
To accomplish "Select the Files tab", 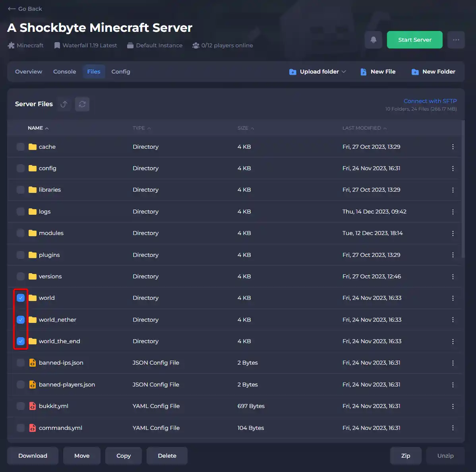I will pyautogui.click(x=94, y=72).
